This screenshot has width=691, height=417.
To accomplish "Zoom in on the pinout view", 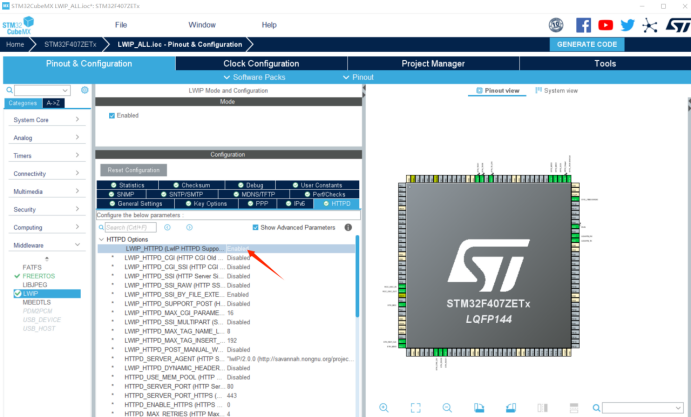I will 384,408.
